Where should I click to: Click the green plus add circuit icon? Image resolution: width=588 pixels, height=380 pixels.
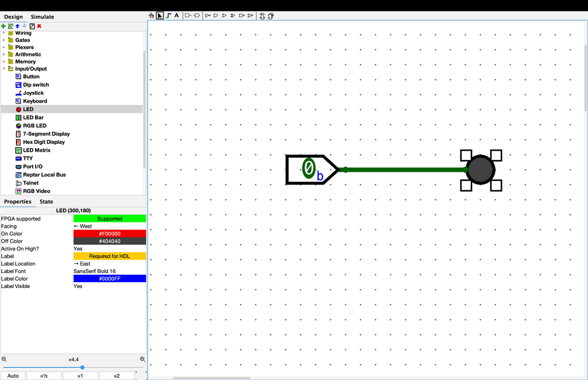[x=3, y=26]
